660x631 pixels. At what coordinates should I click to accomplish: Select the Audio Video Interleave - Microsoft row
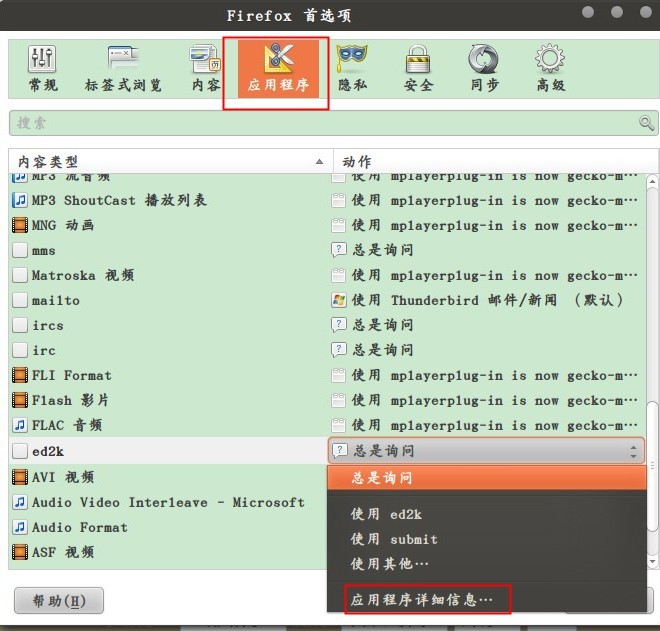[168, 502]
